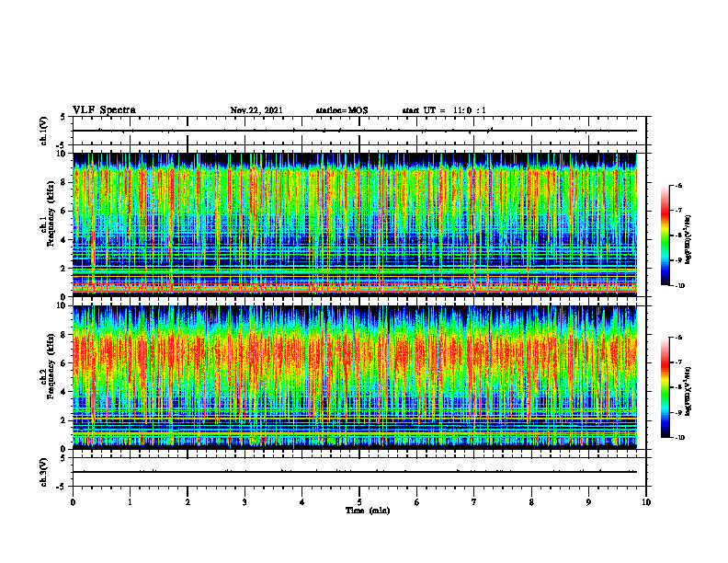Click inside the ch.1 spectrogram plot
Image resolution: width=728 pixels, height=563 pixels.
click(x=355, y=224)
